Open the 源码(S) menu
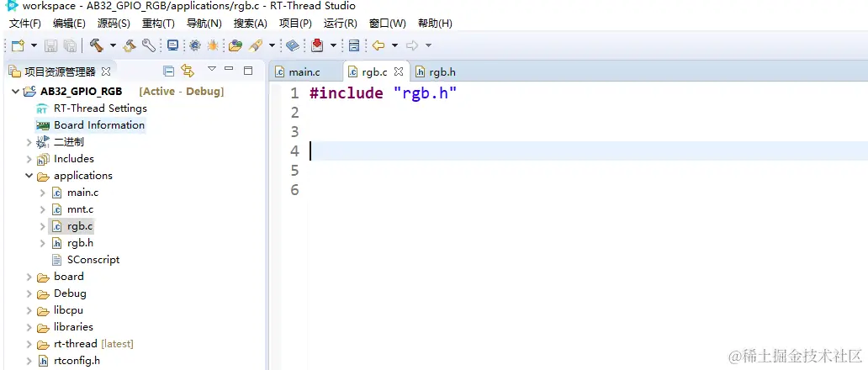Image resolution: width=868 pixels, height=370 pixels. click(114, 24)
